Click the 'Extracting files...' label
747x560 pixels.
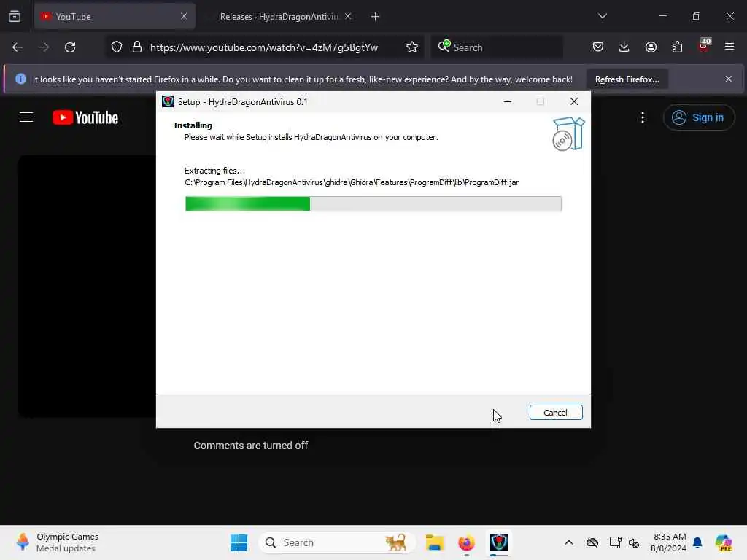(215, 171)
